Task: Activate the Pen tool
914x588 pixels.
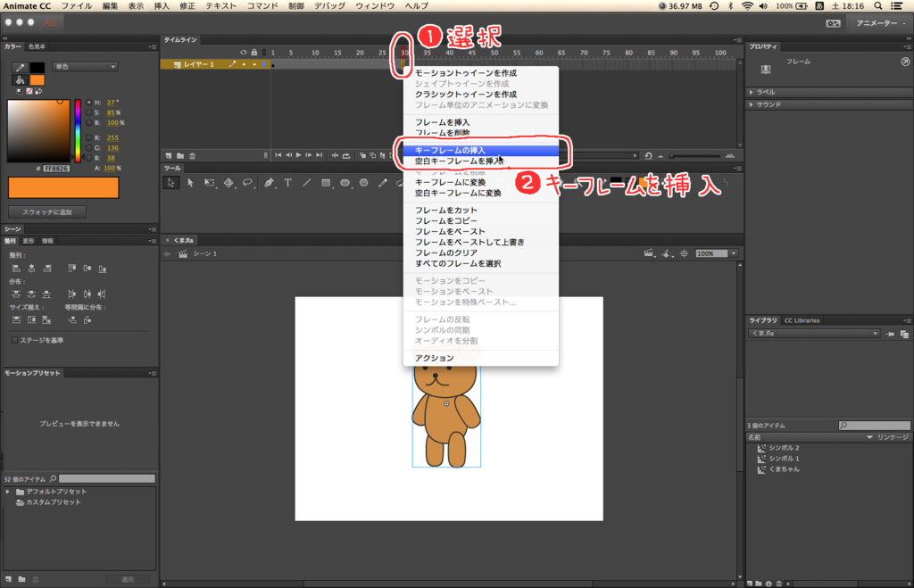Action: (x=269, y=183)
